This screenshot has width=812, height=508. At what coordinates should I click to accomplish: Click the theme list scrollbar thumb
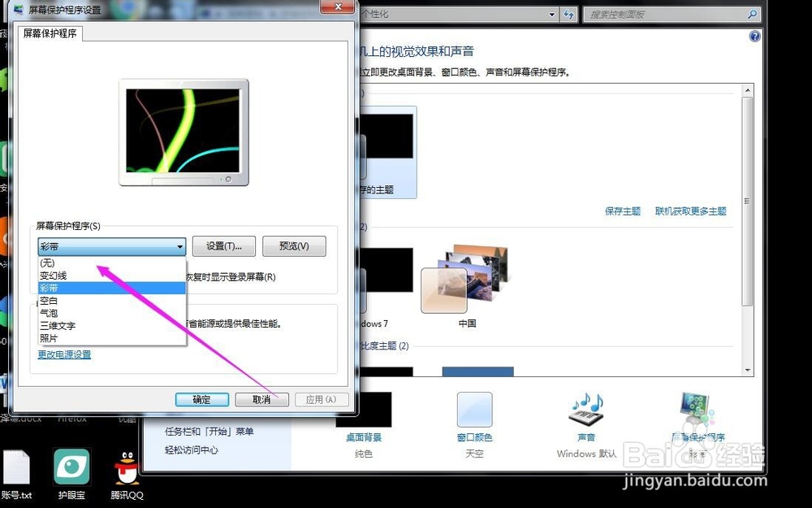click(x=747, y=201)
